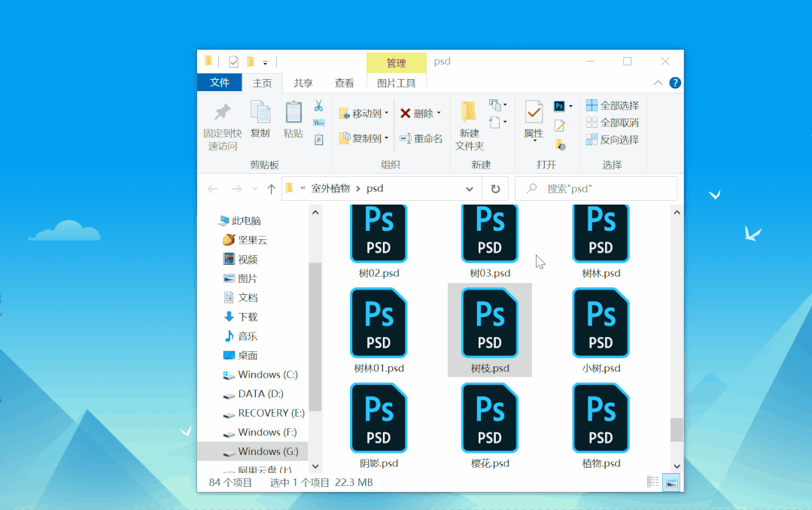Click the yellow 管理 (Manage) contextual tab

396,63
